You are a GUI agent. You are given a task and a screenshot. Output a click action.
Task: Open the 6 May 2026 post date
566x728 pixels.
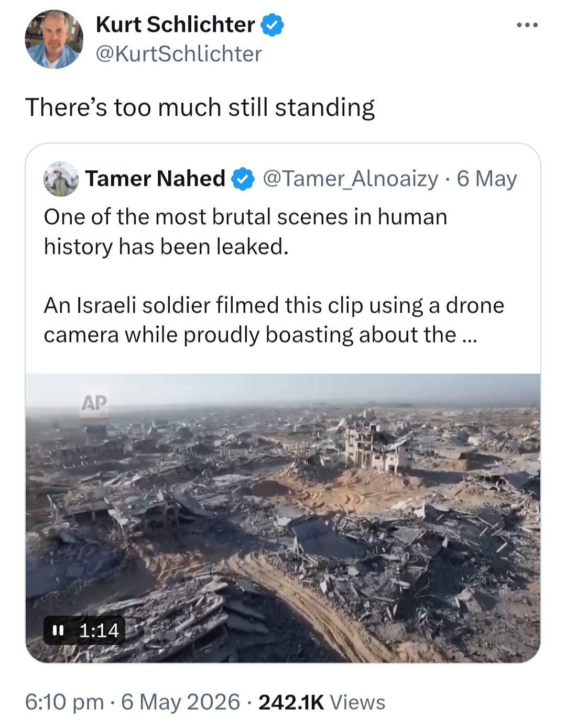pos(180,702)
